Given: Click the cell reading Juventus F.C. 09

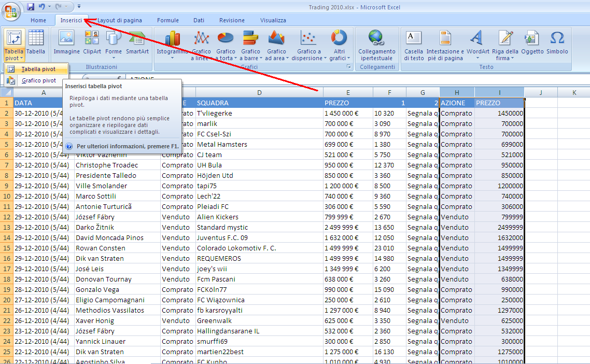Looking at the screenshot, I should 259,237.
